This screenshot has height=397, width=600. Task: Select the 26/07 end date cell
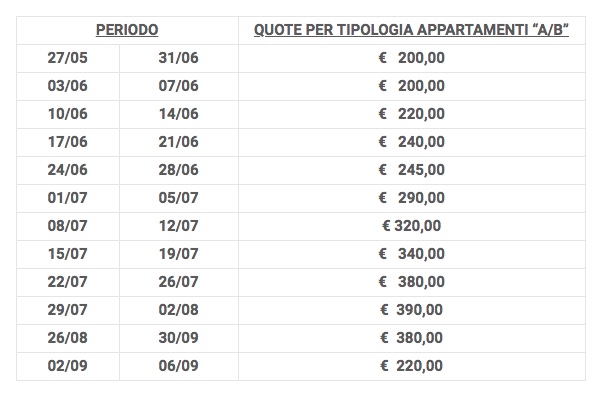(x=179, y=282)
